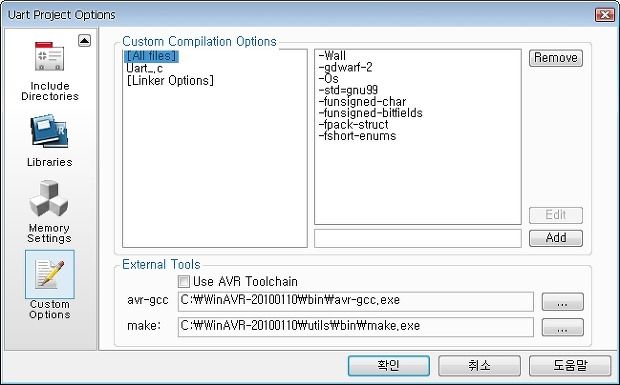
Task: Select the -fshort-enums option
Action: coord(357,136)
